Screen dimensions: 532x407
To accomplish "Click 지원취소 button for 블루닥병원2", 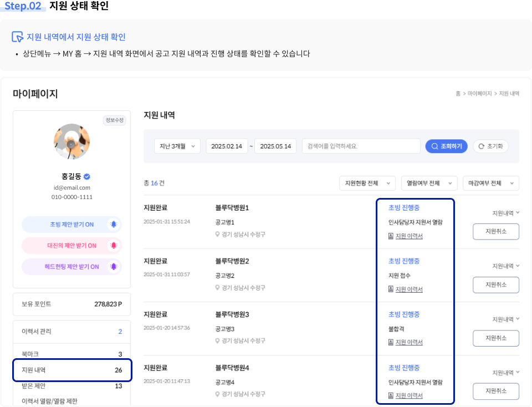I will point(495,285).
